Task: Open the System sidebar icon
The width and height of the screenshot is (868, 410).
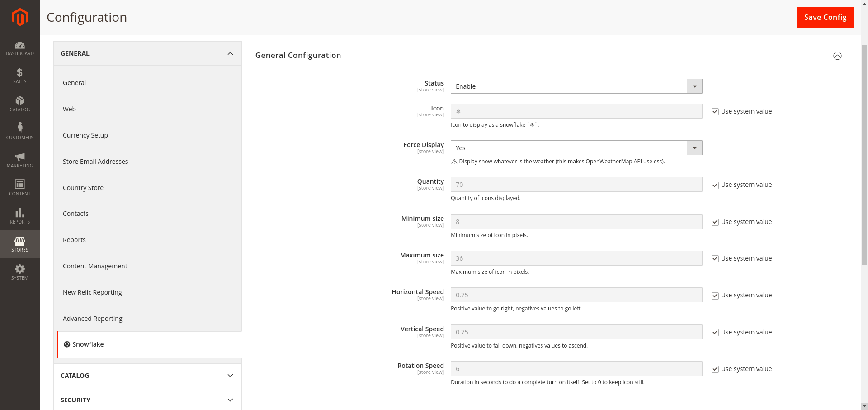Action: coord(20,272)
